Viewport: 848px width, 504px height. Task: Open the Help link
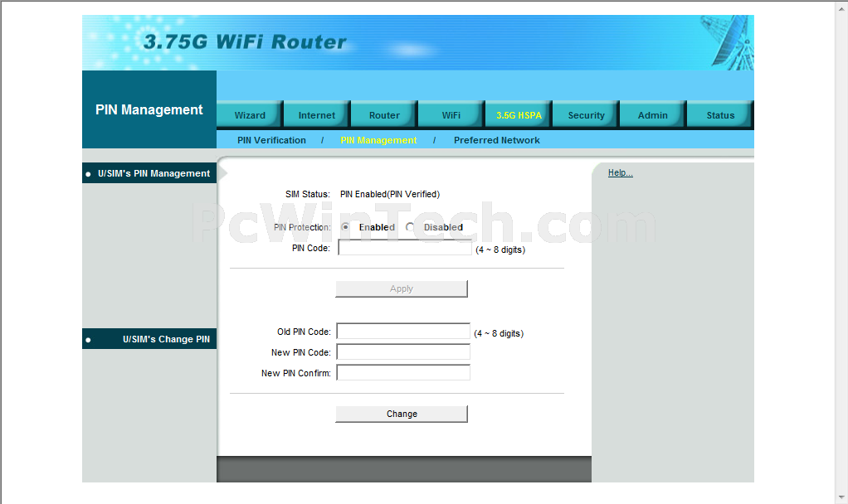620,172
